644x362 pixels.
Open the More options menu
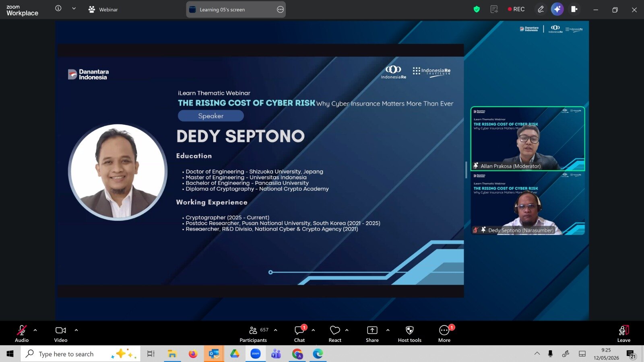point(444,334)
